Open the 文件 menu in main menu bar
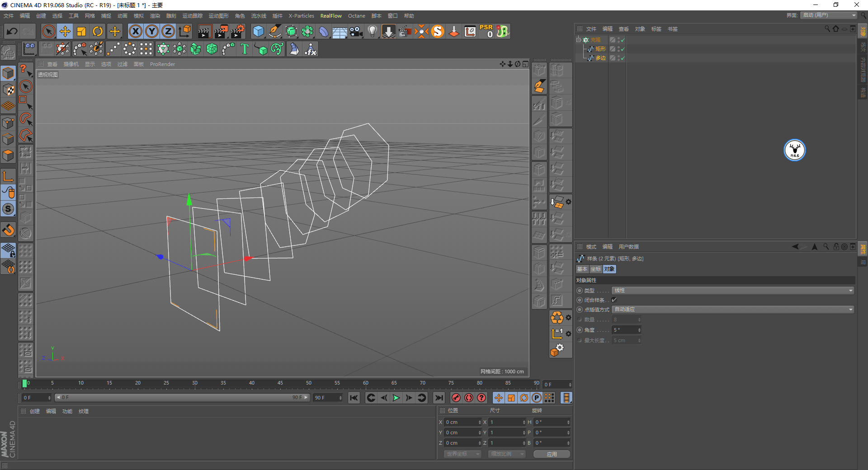Image resolution: width=868 pixels, height=470 pixels. 9,16
